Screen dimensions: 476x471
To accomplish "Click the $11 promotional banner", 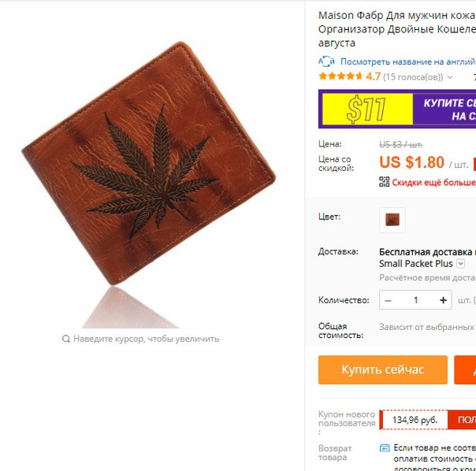I will pyautogui.click(x=397, y=109).
